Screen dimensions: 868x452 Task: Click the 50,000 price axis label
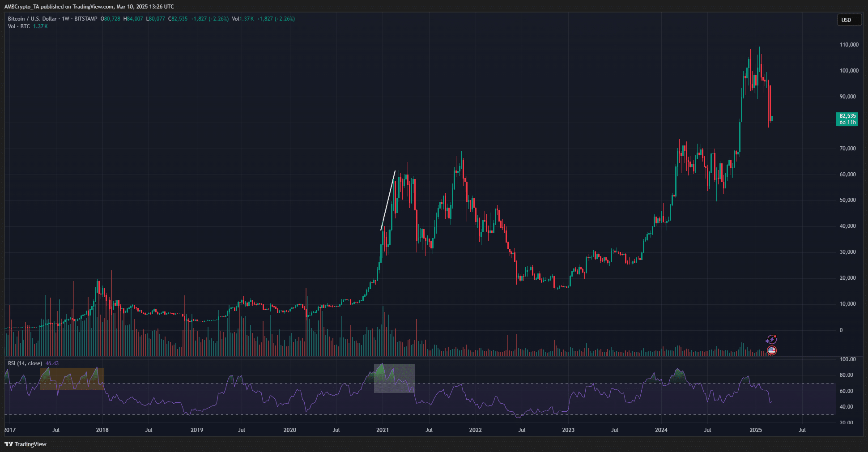(847, 200)
